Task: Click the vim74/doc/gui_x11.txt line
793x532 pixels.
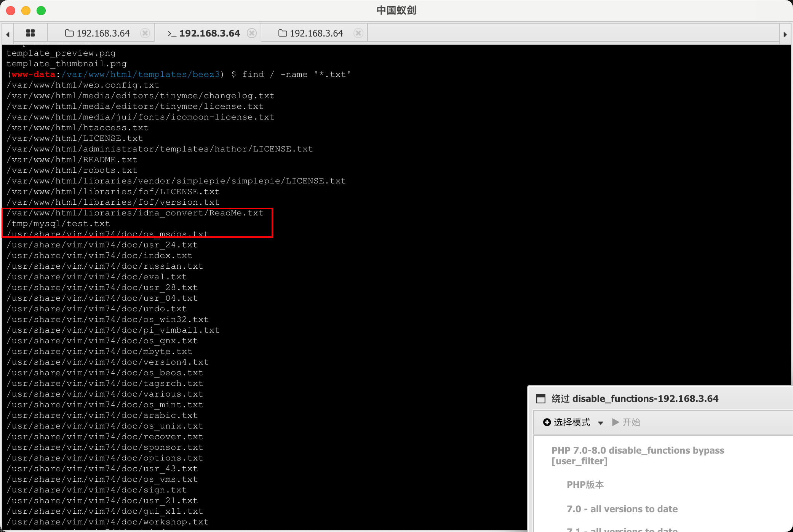Action: click(x=105, y=511)
